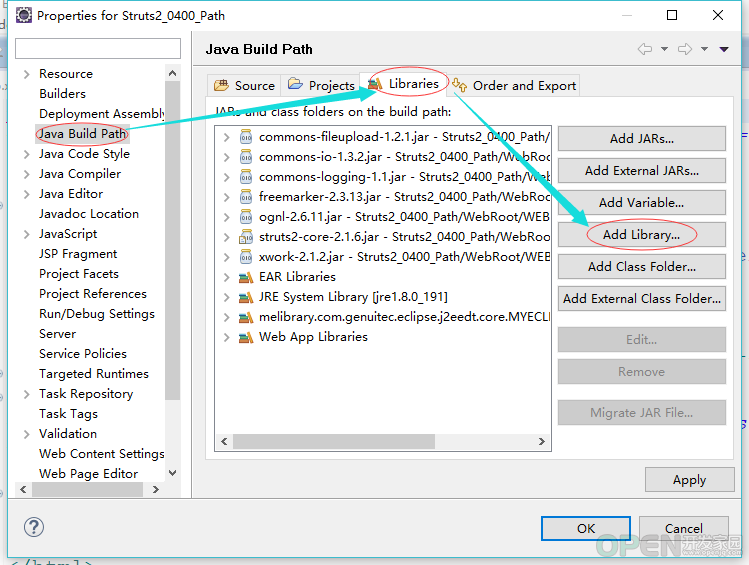Open the forward history dropdown arrow
The width and height of the screenshot is (749, 565).
coord(704,49)
